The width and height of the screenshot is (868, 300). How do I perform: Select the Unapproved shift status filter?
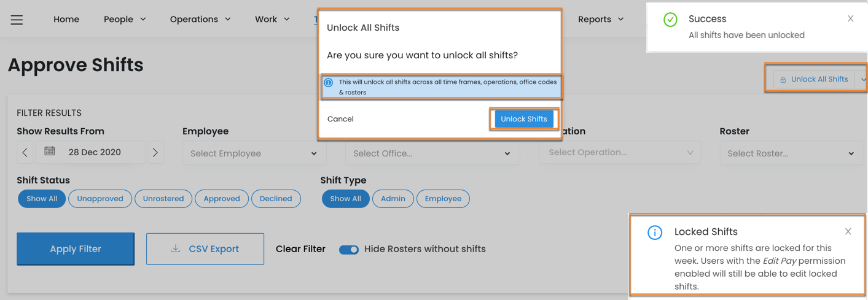click(100, 199)
